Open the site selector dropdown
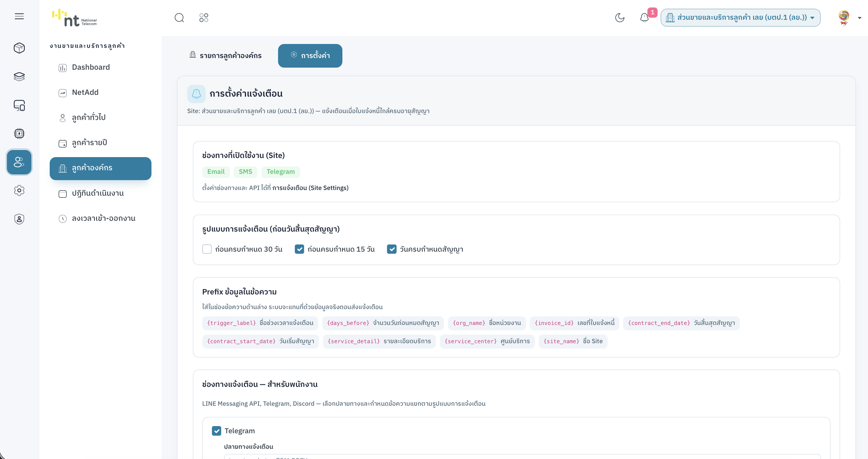Screen dimensions: 868x459 [740, 18]
